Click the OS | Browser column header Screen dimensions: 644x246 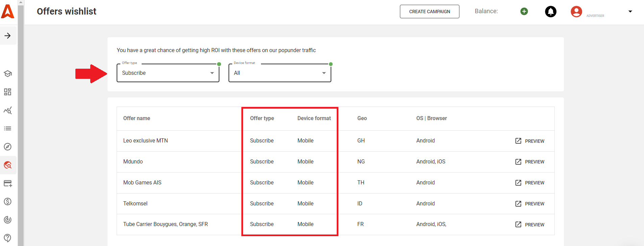(x=432, y=118)
